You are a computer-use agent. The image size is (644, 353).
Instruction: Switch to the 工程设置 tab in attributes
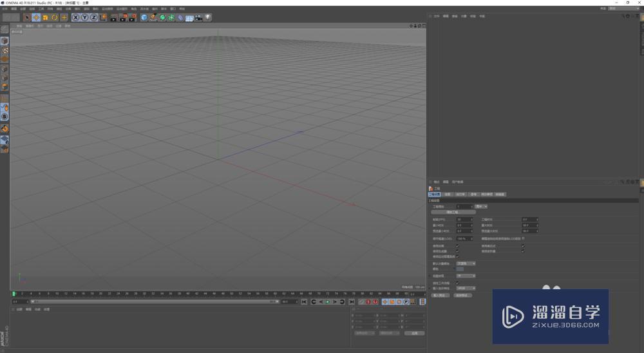click(435, 194)
